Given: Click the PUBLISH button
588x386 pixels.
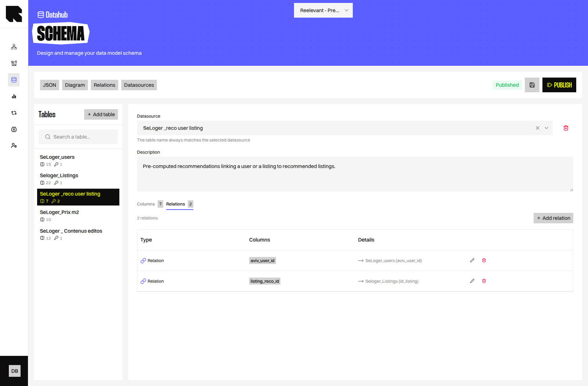Looking at the screenshot, I should (x=559, y=85).
